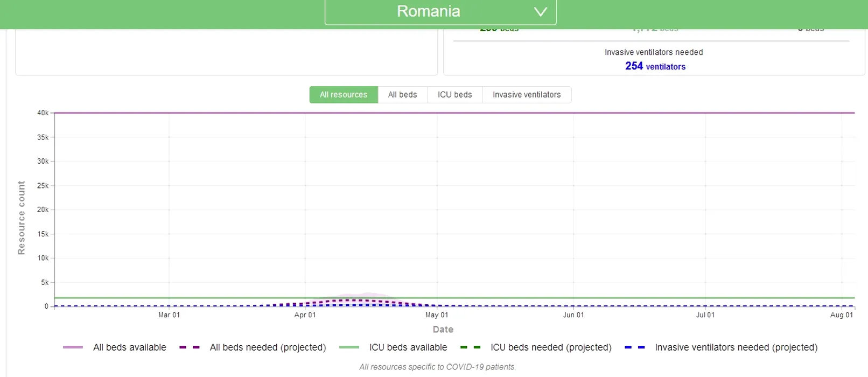The image size is (868, 377).
Task: Open the Romania country dropdown
Action: pyautogui.click(x=429, y=11)
